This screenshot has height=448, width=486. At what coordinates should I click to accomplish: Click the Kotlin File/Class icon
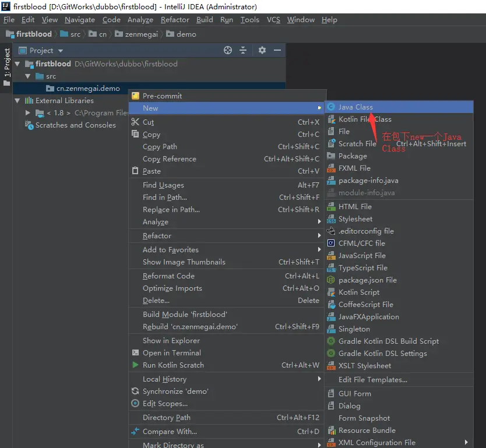pyautogui.click(x=331, y=119)
